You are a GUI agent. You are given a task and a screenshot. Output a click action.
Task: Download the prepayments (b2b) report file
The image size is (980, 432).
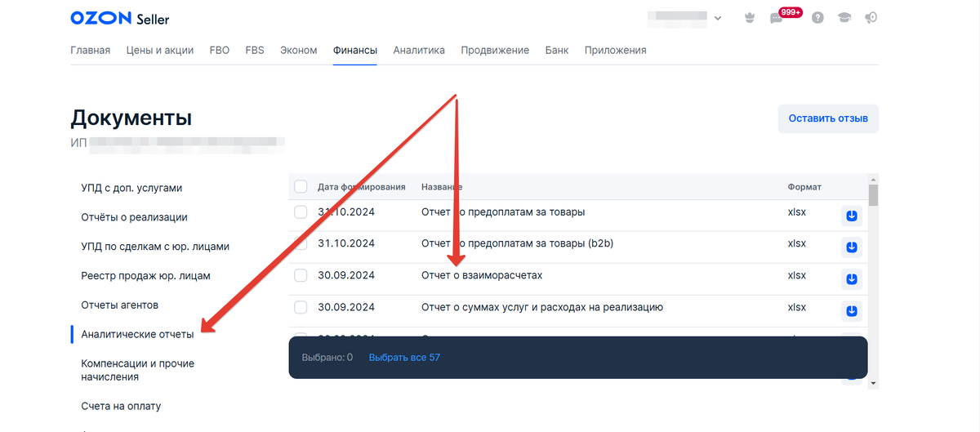(x=851, y=247)
